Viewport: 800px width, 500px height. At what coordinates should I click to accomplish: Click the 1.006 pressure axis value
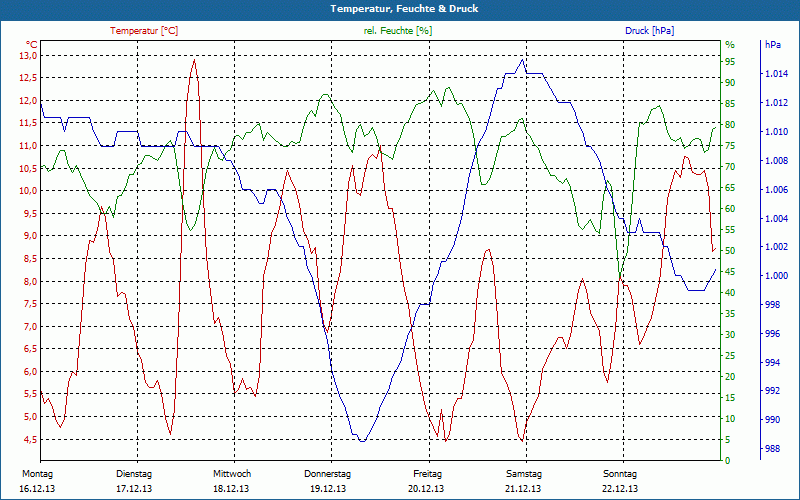point(777,189)
